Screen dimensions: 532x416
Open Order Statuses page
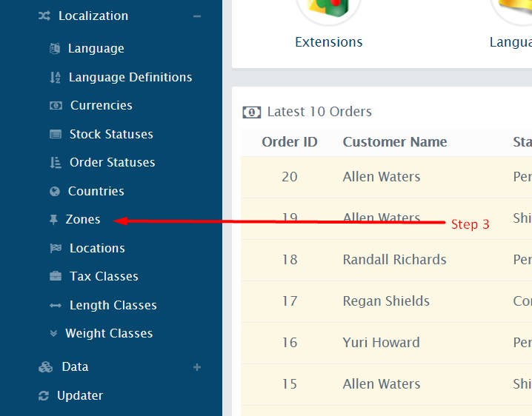[x=113, y=162]
